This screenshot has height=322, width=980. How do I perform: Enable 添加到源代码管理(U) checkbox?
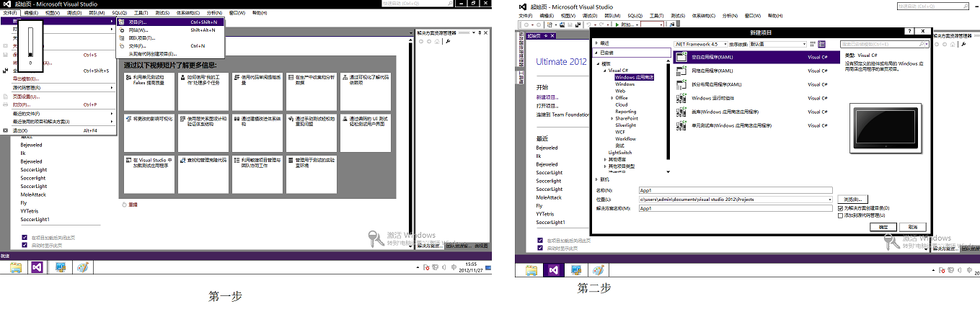coord(840,215)
